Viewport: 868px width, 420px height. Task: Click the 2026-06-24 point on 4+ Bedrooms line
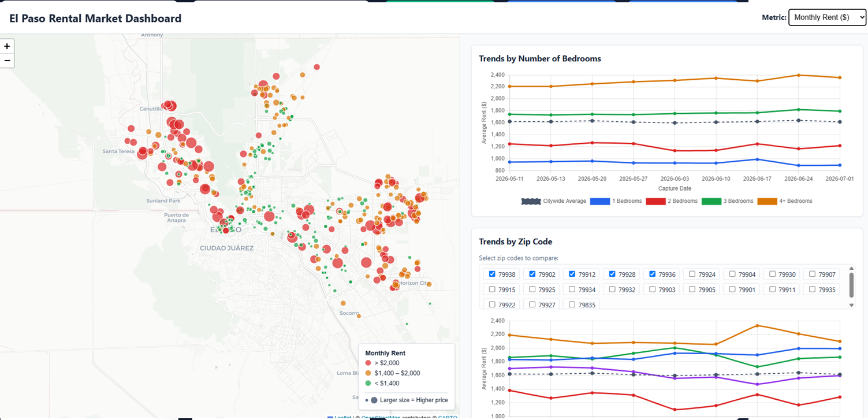[x=798, y=75]
